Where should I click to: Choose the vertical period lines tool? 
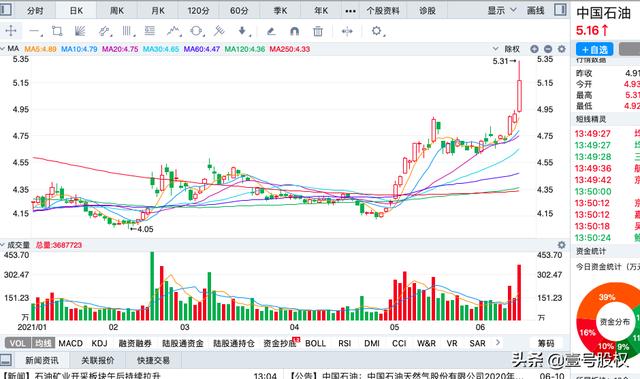click(127, 31)
